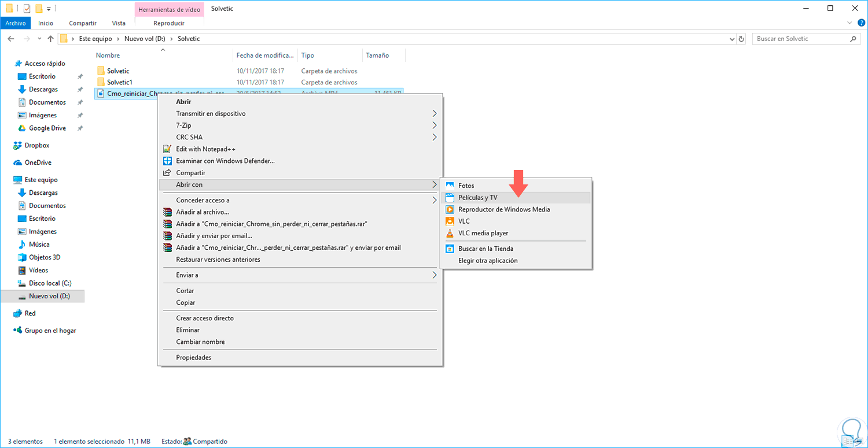
Task: Click the Windows Defender shield icon
Action: coord(167,161)
